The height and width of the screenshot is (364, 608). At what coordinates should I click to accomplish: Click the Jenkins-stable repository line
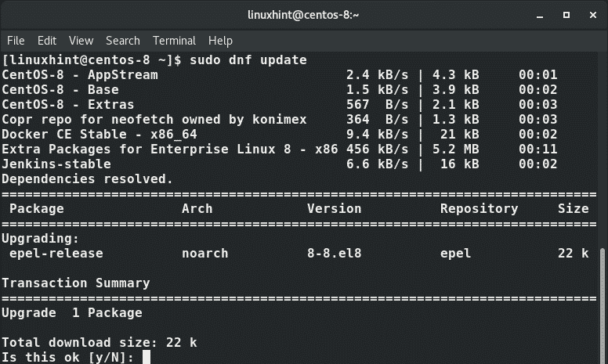coord(56,164)
